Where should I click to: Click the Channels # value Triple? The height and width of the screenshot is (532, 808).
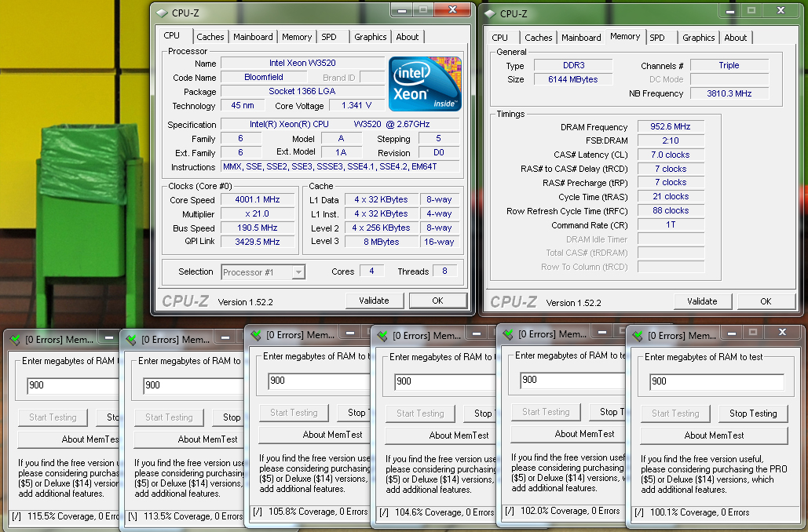[729, 65]
